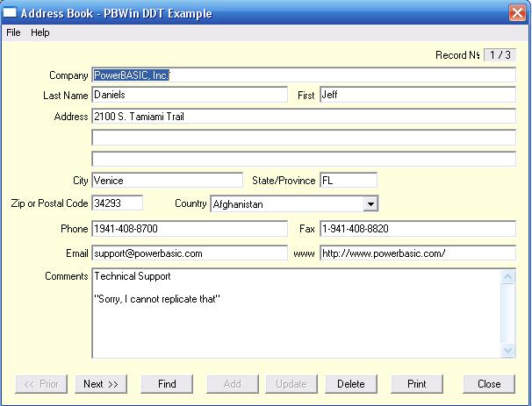Viewport: 532px width, 406px height.
Task: Click the Country combo box showing Afghanistan
Action: coord(294,204)
